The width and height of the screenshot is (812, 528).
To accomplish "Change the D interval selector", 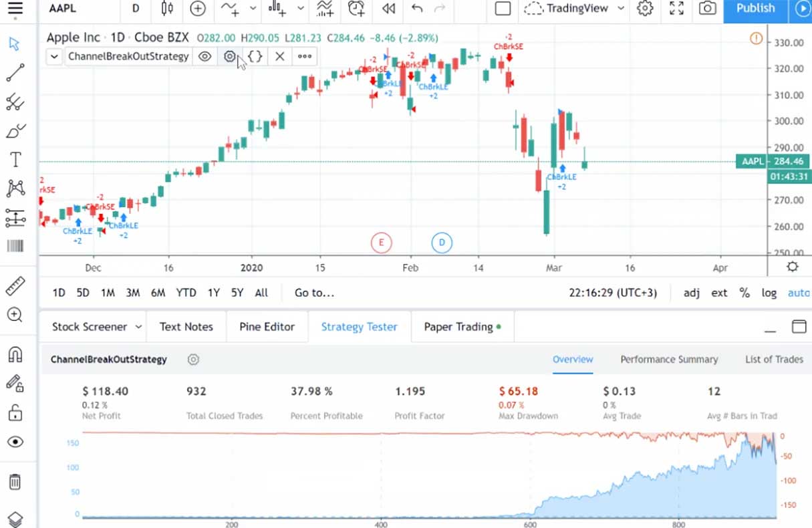I will (x=136, y=9).
